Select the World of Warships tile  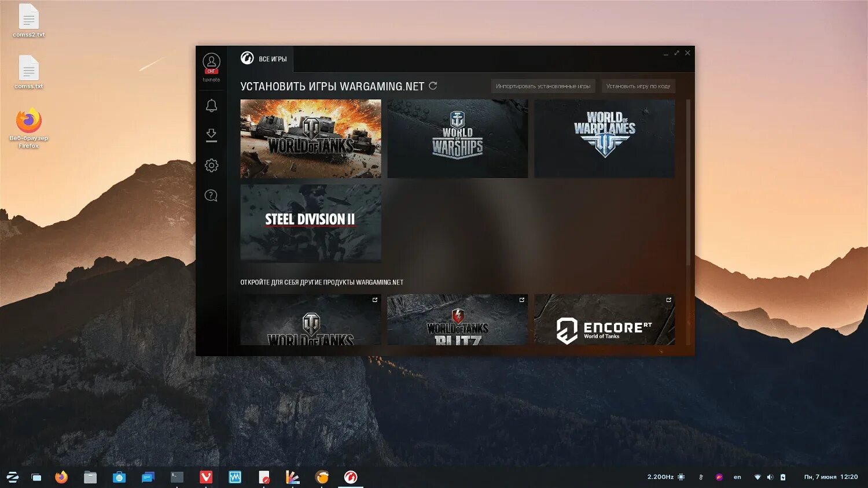[x=457, y=139]
